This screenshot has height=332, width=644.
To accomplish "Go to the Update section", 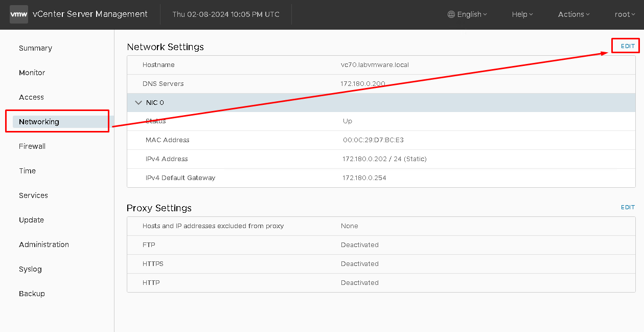I will 31,220.
